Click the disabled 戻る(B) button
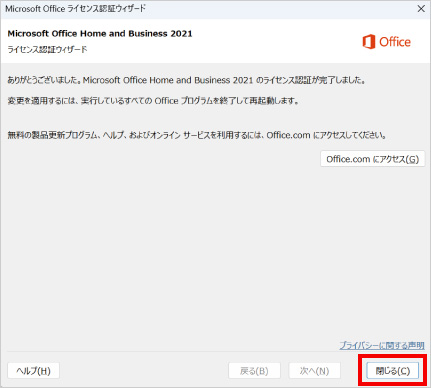The height and width of the screenshot is (388, 431). [x=254, y=371]
